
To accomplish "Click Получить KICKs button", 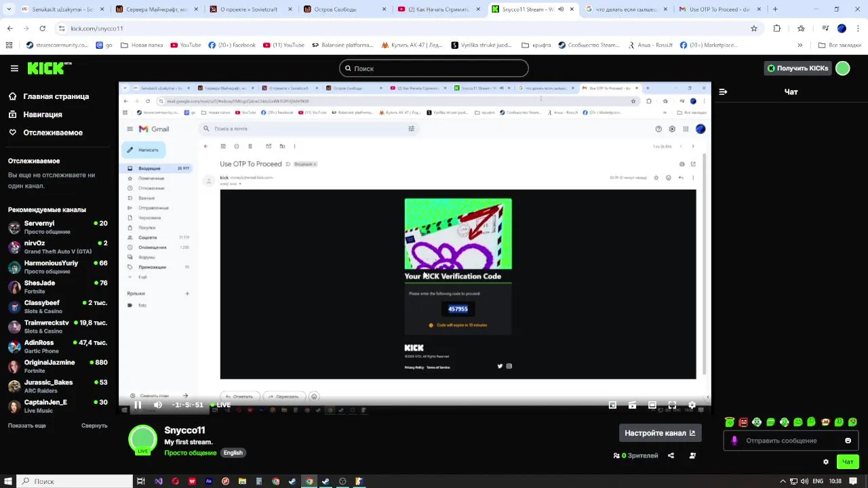I will click(x=797, y=68).
